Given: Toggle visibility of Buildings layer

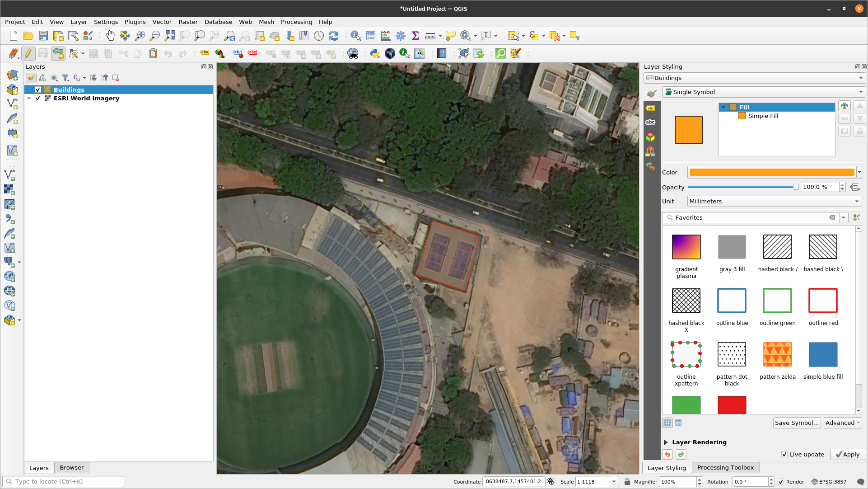Looking at the screenshot, I should pos(37,89).
